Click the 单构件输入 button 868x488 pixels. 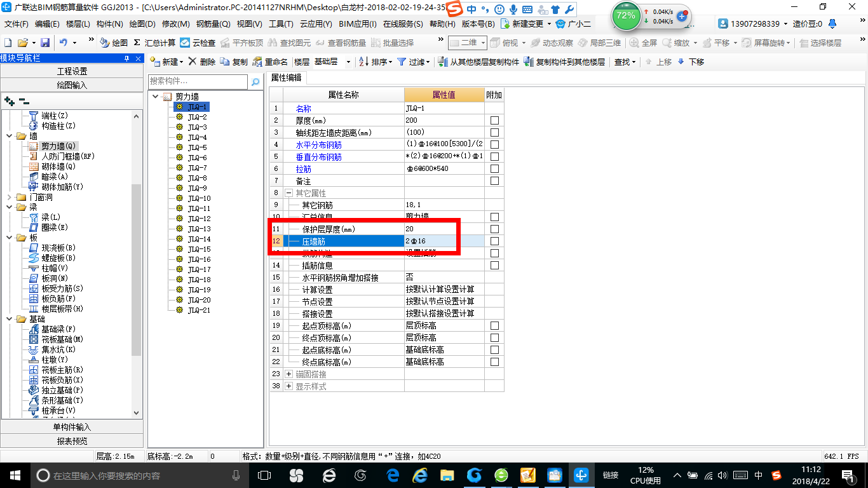72,427
